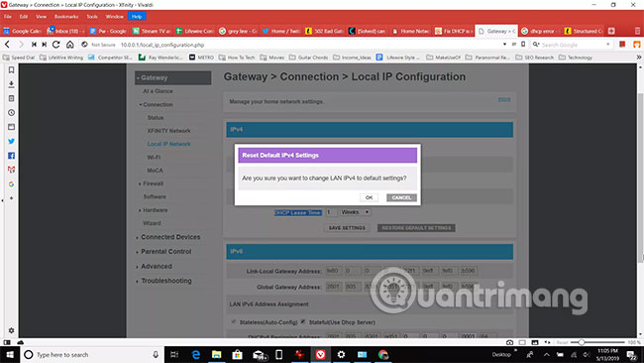Screen dimensions: 644x363
Task: Open Facebook web panel
Action: (11, 156)
